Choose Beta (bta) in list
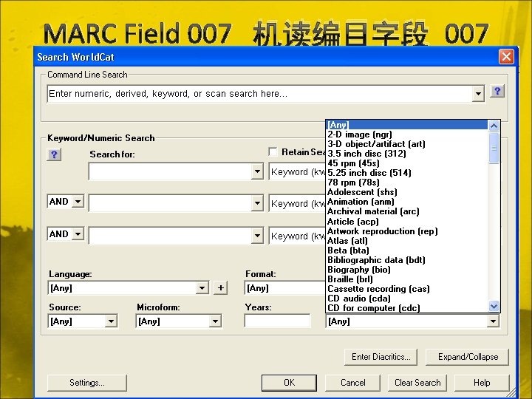Image resolution: width=532 pixels, height=399 pixels. click(x=407, y=250)
